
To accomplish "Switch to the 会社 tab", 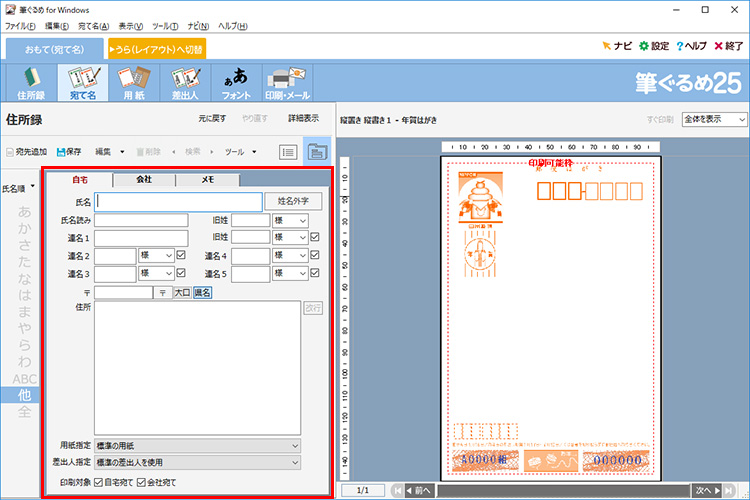I will coord(143,180).
